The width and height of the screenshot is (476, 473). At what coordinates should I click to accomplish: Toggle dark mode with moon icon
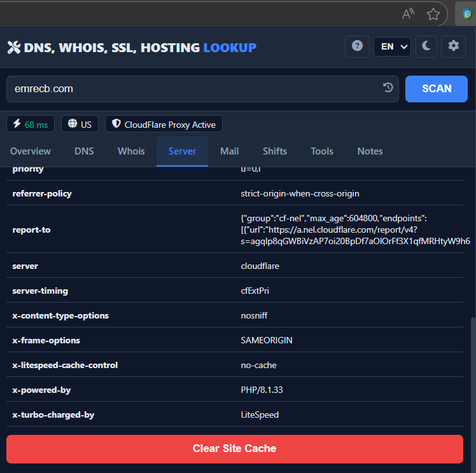426,46
